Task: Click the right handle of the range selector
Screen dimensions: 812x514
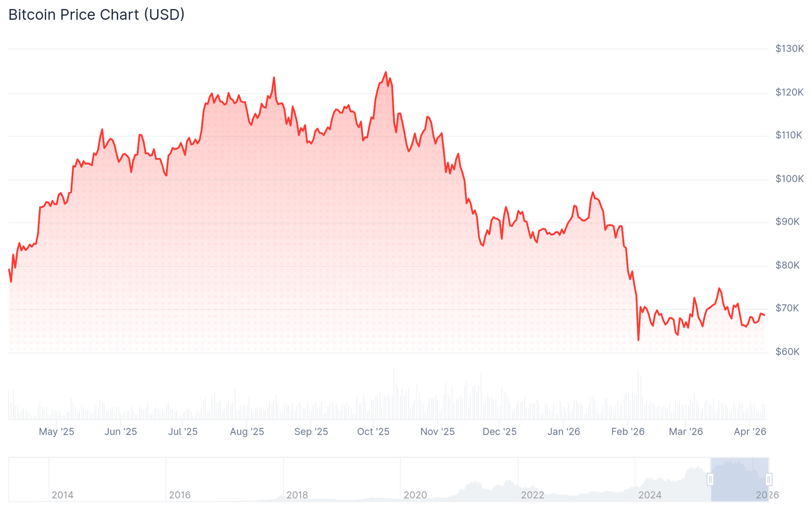Action: coord(769,479)
